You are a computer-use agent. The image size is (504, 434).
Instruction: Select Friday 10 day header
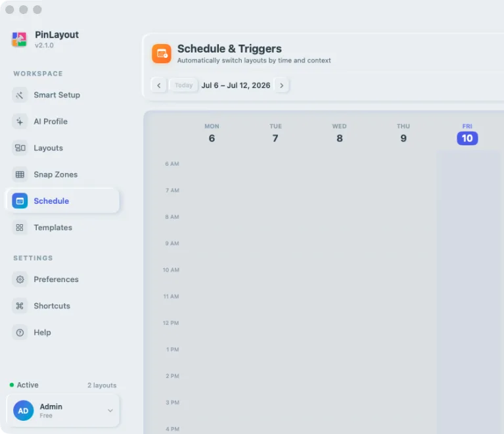click(467, 134)
